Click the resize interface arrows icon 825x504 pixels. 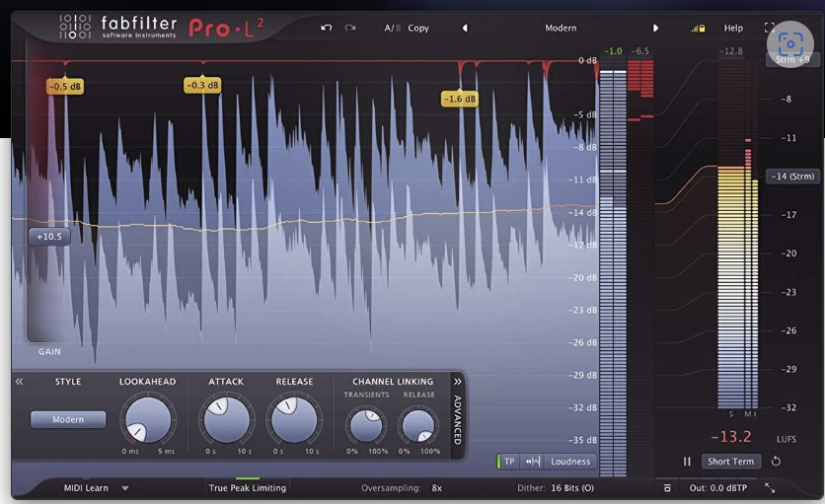click(x=770, y=488)
